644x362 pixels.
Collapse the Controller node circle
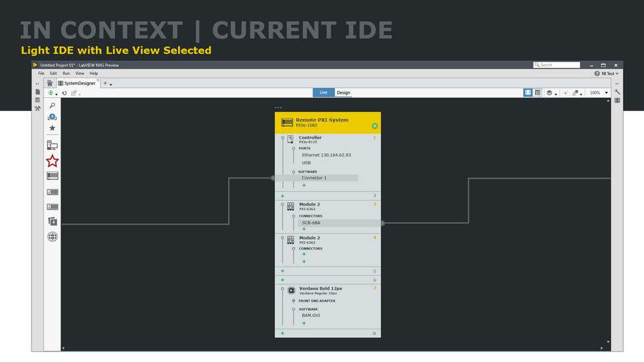coord(283,138)
